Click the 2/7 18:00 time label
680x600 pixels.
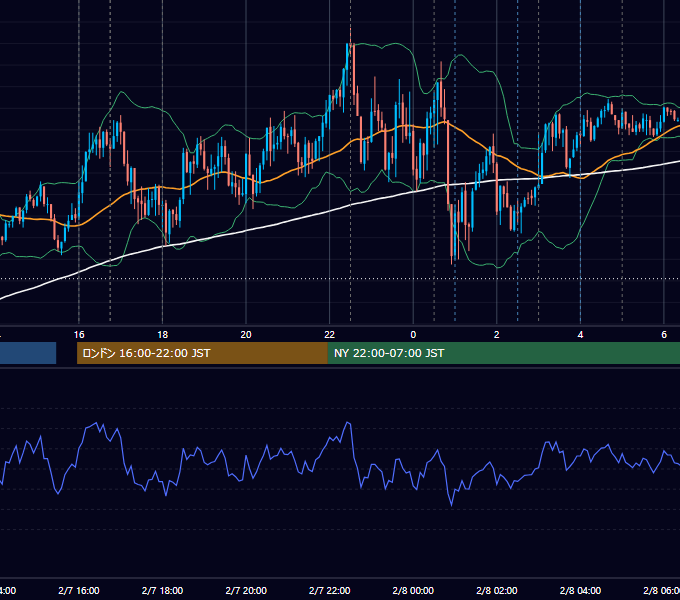162,590
